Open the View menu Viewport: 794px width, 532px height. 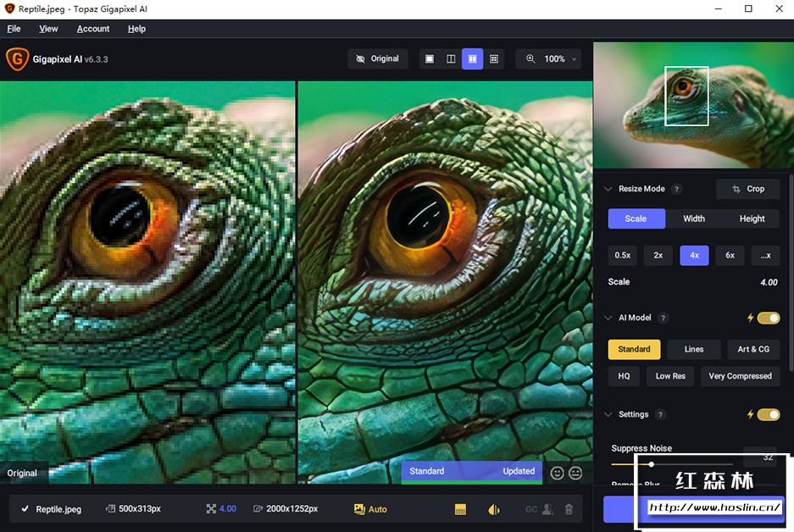click(x=48, y=29)
